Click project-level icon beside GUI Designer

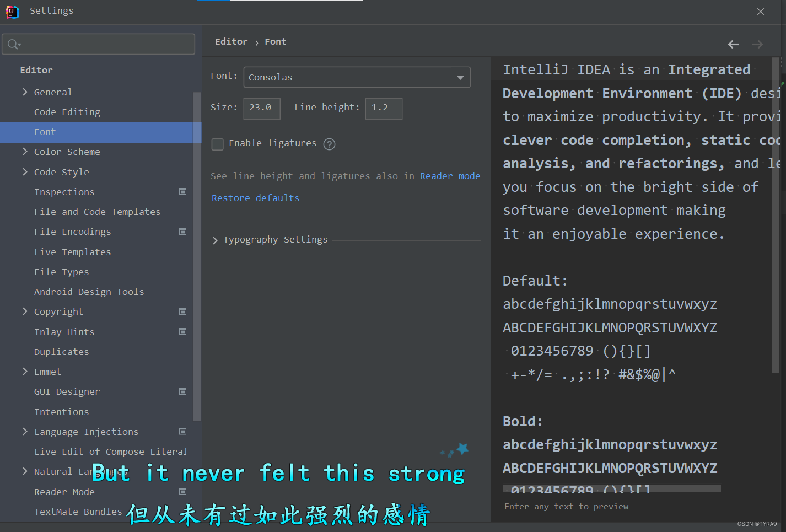coord(182,391)
